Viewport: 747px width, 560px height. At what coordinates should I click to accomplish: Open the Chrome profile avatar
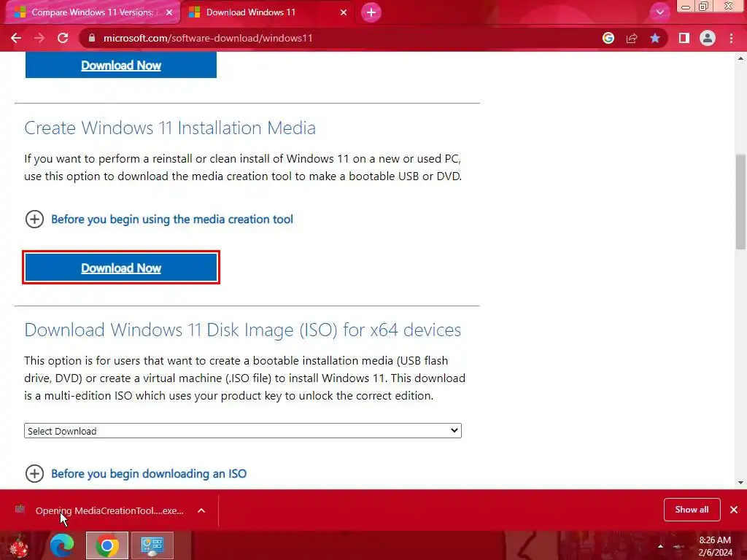click(x=708, y=38)
